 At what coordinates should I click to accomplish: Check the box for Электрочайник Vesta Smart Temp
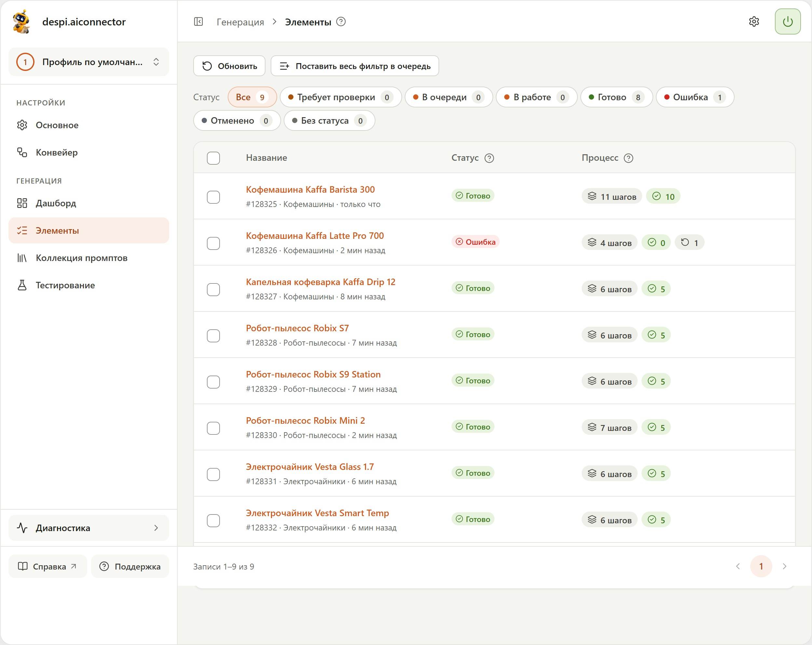[213, 520]
